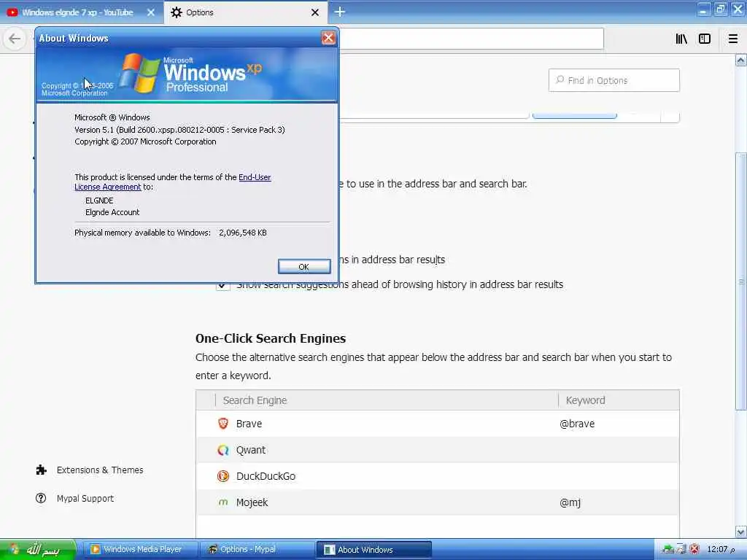Screen dimensions: 747x560
Task: Click About Windows taskbar button
Action: pyautogui.click(x=374, y=550)
